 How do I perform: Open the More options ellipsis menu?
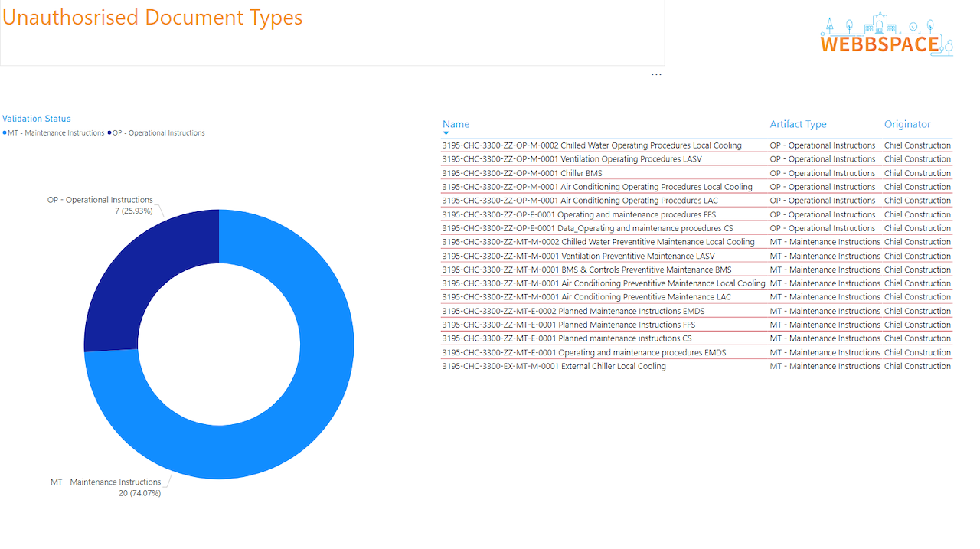click(x=656, y=74)
